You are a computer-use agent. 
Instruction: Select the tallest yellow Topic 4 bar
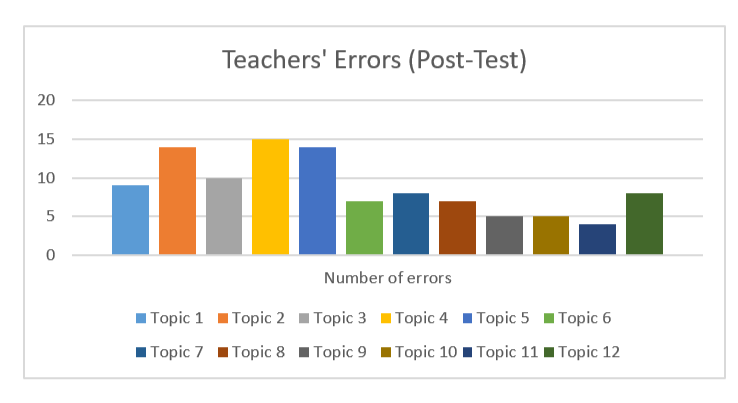(270, 197)
